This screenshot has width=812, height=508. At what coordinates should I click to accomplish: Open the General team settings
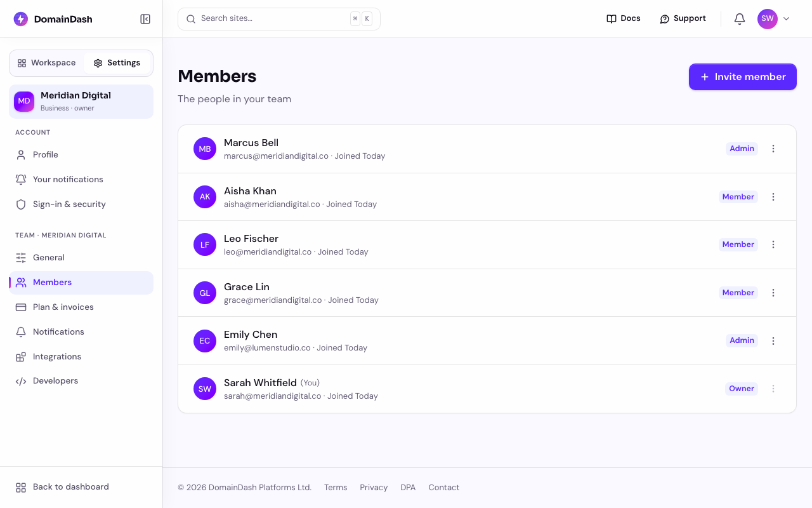click(81, 258)
